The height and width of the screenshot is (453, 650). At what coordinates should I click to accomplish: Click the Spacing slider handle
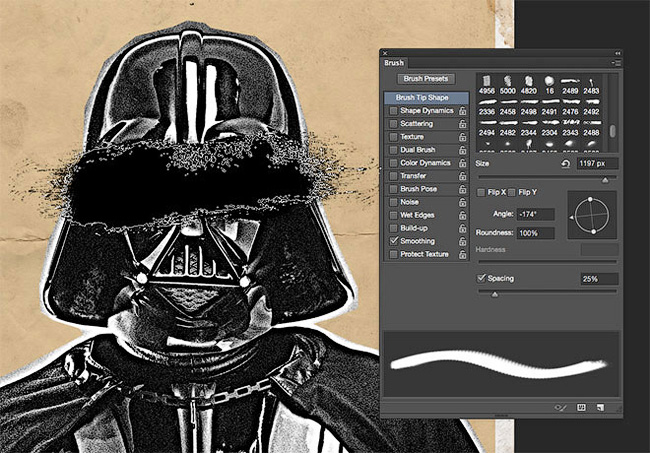coord(495,295)
